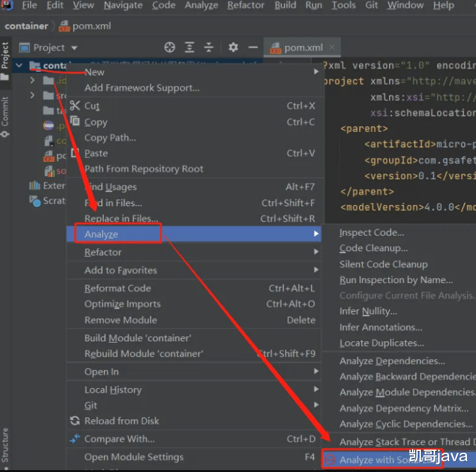Viewport: 476px width, 472px height.
Task: Expand the second child folder in tree
Action: 32,95
